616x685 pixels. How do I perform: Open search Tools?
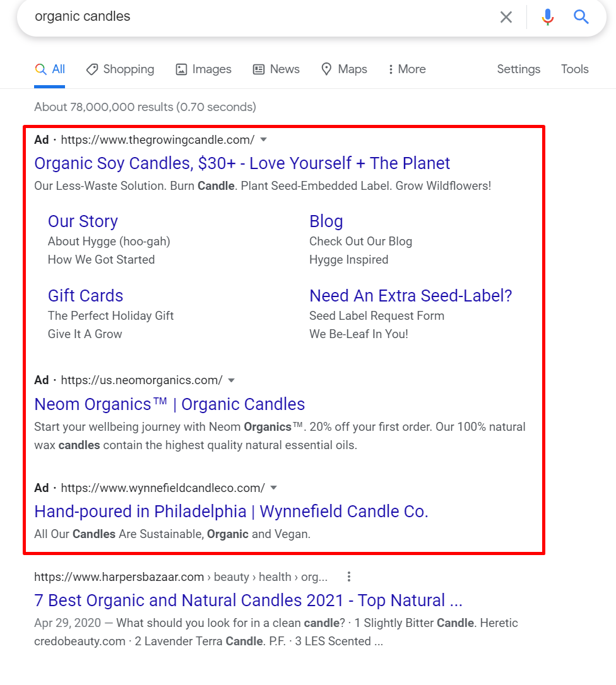coord(574,69)
